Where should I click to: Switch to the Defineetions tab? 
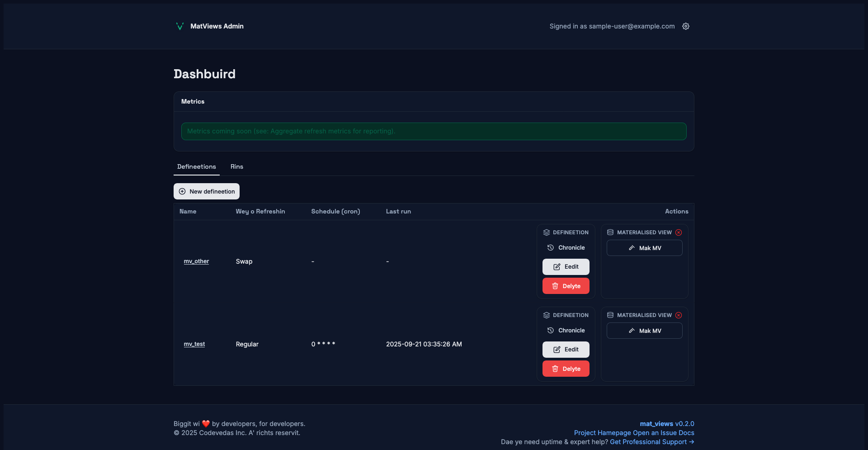(197, 167)
